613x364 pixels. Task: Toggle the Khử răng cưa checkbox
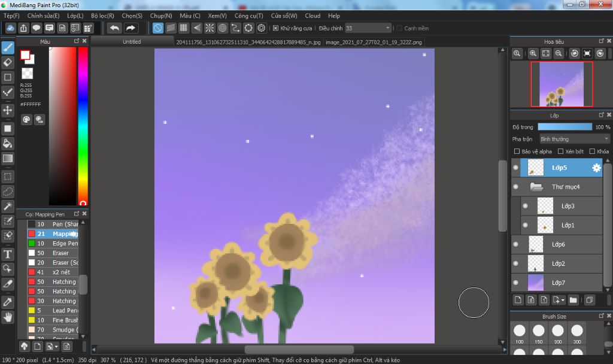[275, 28]
